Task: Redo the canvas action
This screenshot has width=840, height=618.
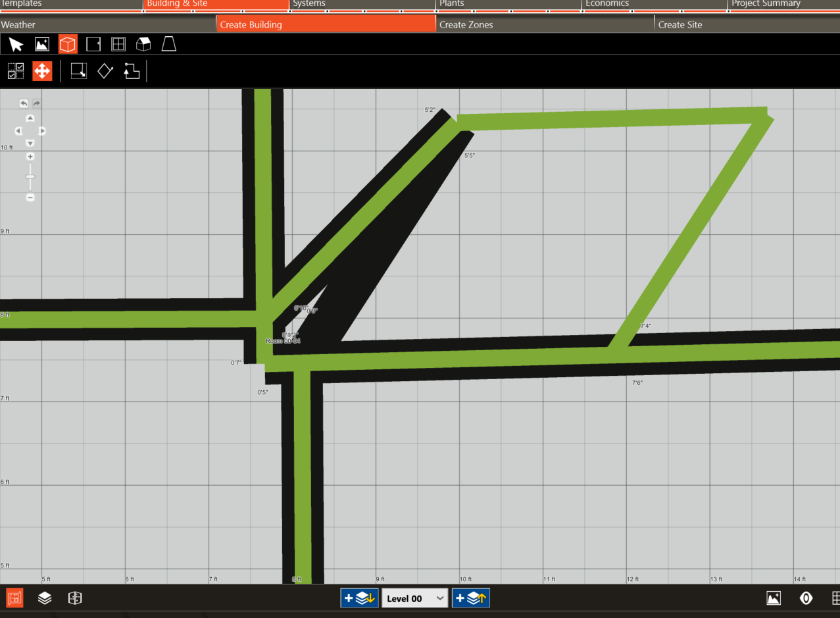Action: pyautogui.click(x=37, y=103)
